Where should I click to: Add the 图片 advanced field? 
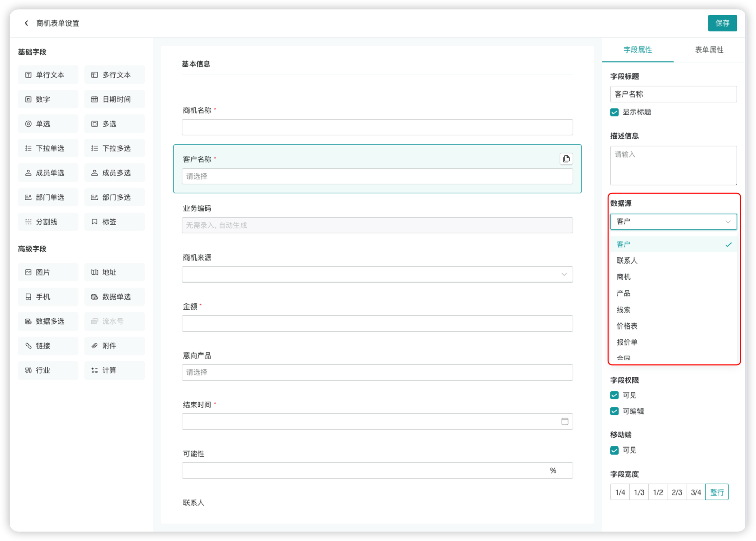(x=48, y=272)
